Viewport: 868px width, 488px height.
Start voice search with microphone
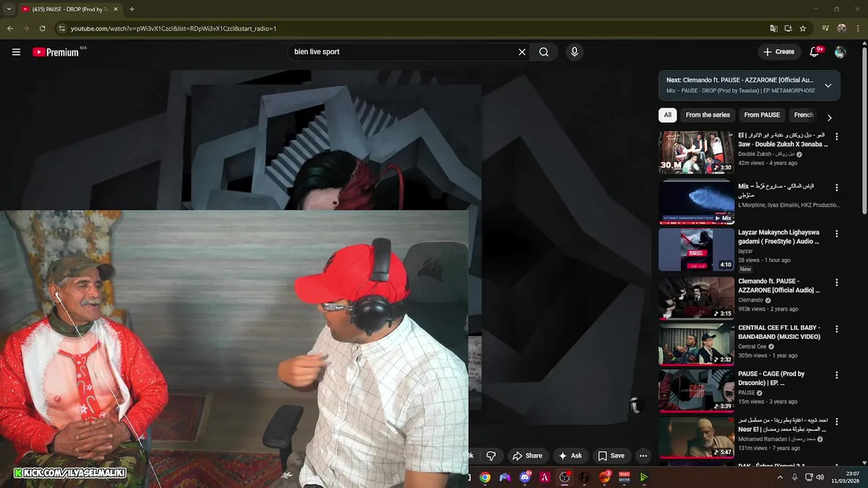(574, 52)
